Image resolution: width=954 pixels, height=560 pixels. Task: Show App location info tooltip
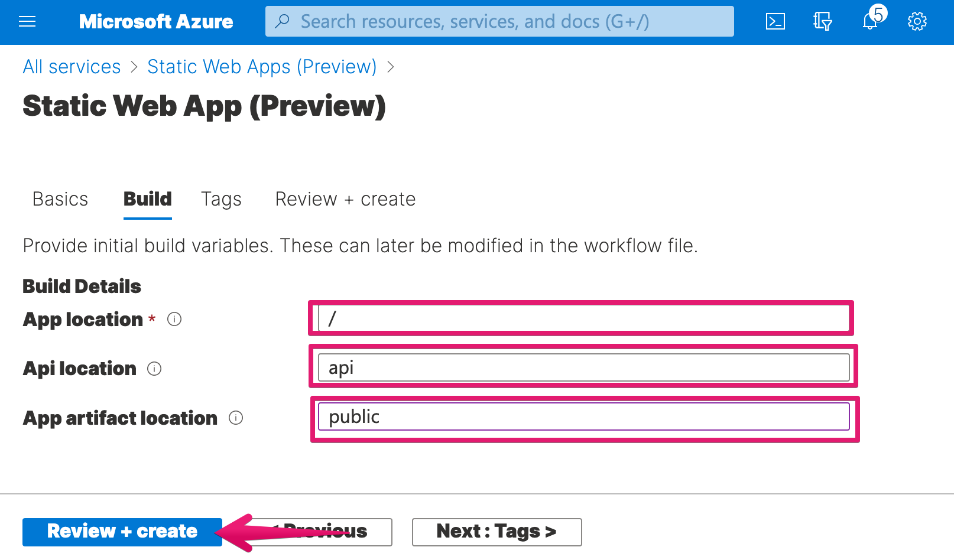coord(174,319)
